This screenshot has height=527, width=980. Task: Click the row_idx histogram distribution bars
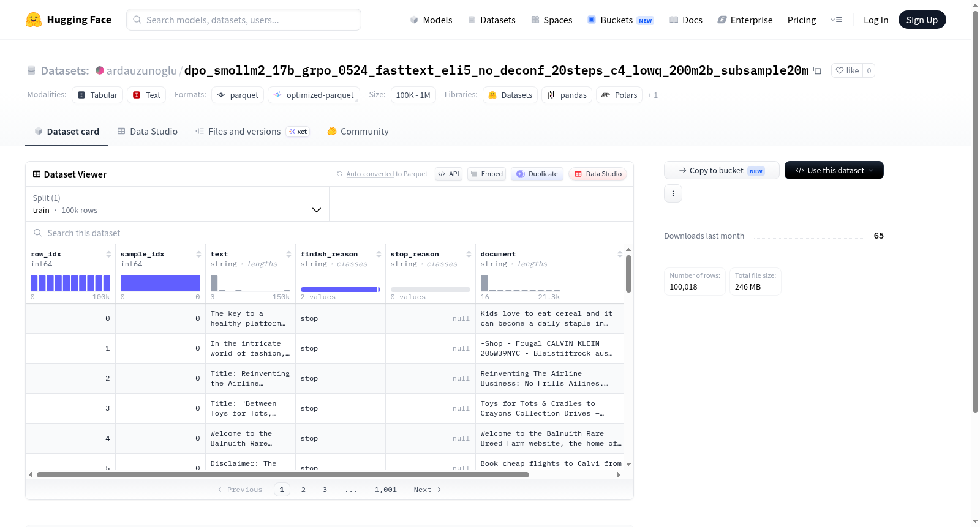point(70,283)
